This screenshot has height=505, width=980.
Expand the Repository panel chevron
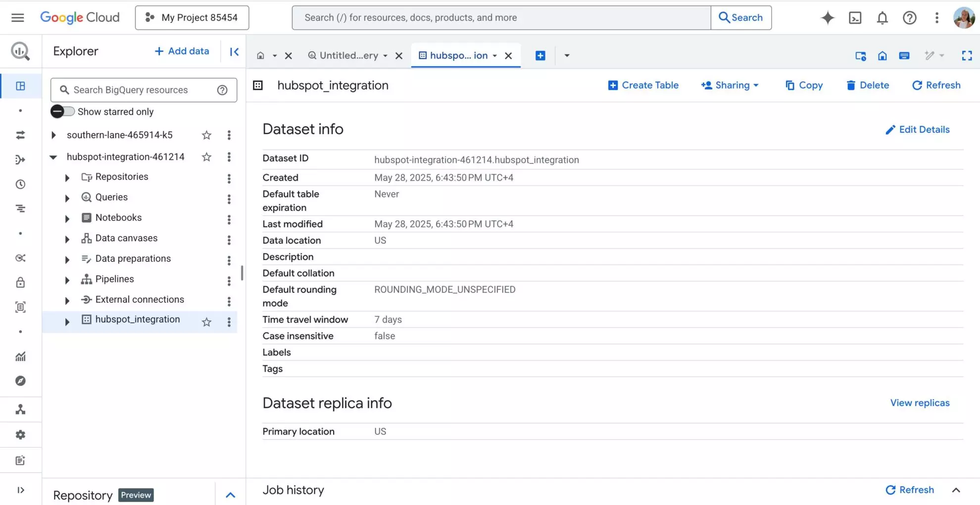230,495
